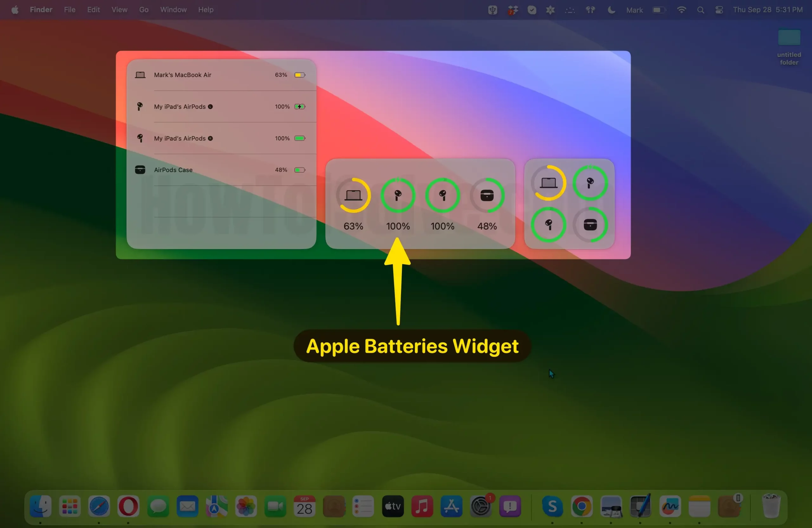Open Maps from the Dock
Screen dimensions: 812x528
[x=217, y=506]
